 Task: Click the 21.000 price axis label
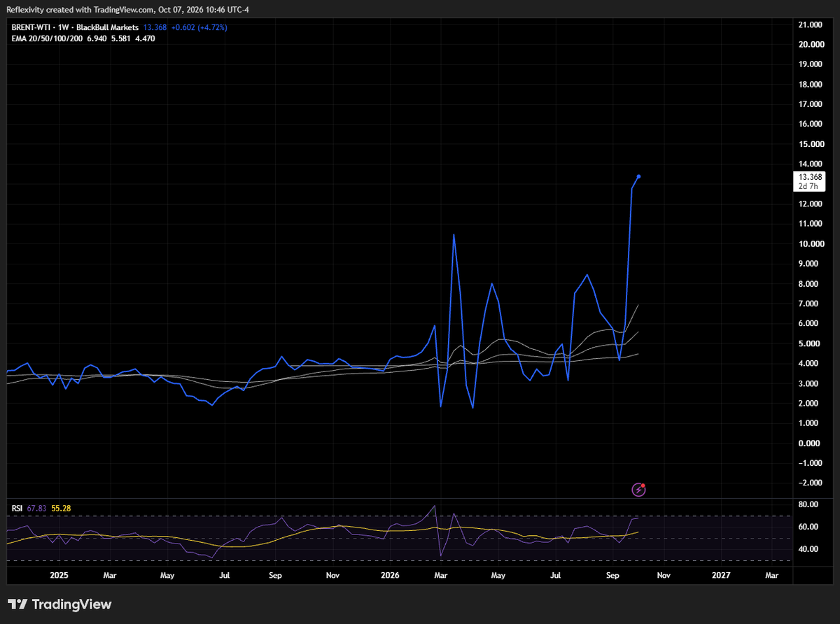tap(811, 24)
